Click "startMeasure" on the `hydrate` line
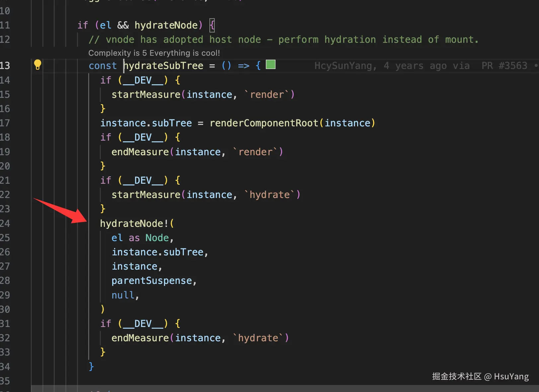Image resolution: width=539 pixels, height=392 pixels. point(146,195)
